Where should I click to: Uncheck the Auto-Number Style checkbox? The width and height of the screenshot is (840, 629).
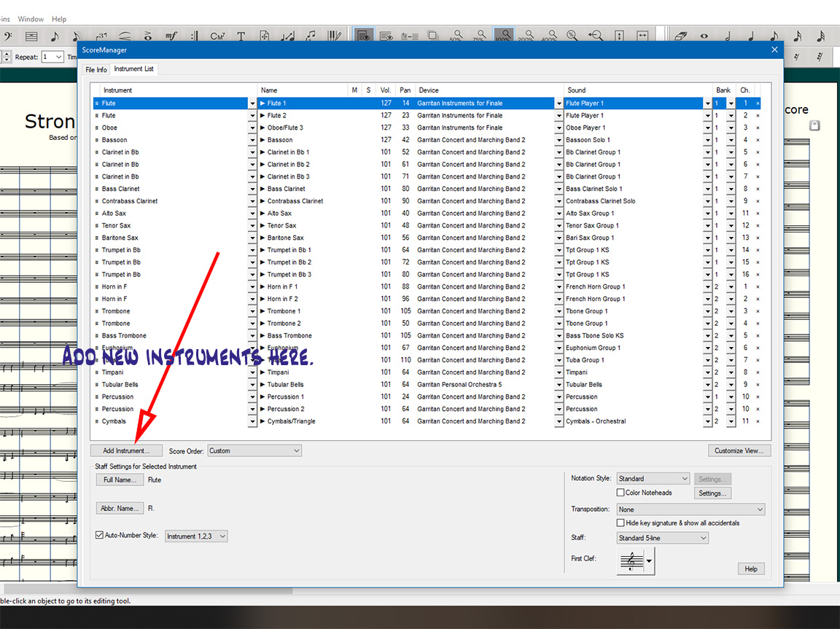click(100, 536)
